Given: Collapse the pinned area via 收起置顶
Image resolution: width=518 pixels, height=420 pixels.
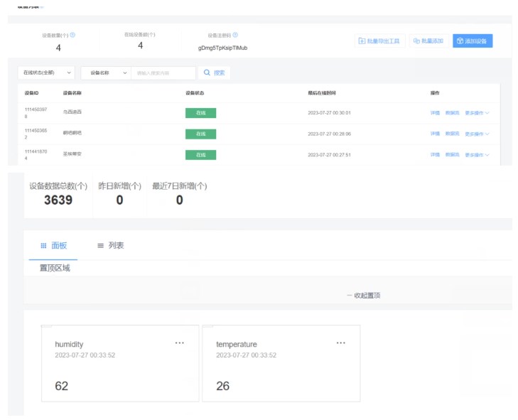Looking at the screenshot, I should [x=363, y=296].
